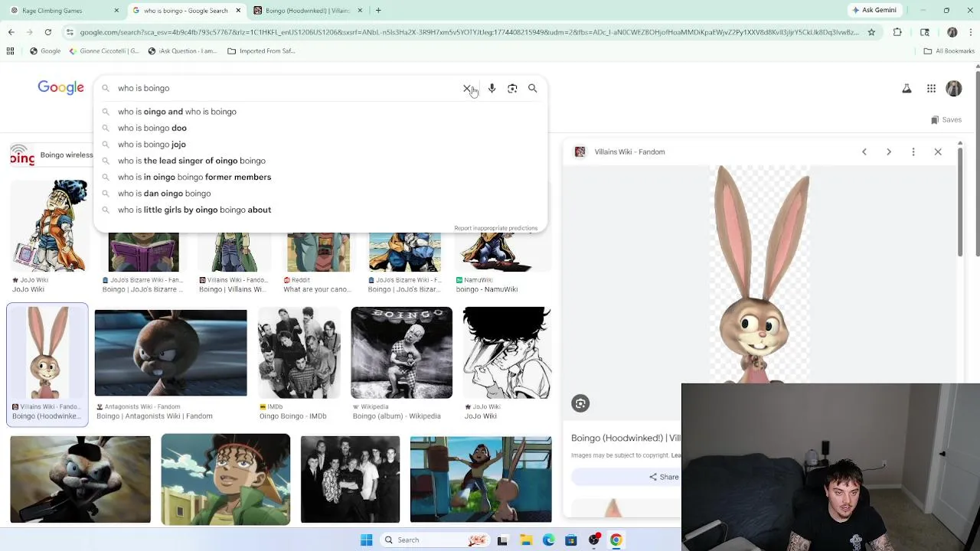Viewport: 980px width, 551px height.
Task: Start voice search with the microphone icon
Action: coord(492,88)
